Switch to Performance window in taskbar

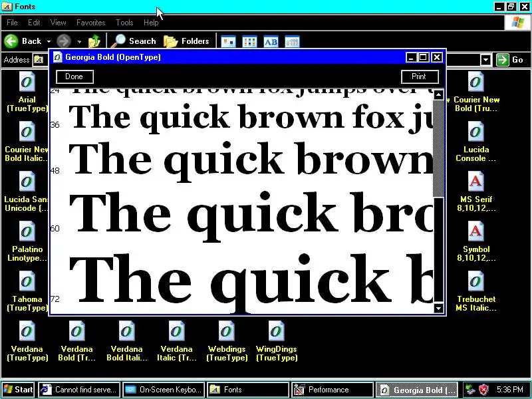(332, 390)
